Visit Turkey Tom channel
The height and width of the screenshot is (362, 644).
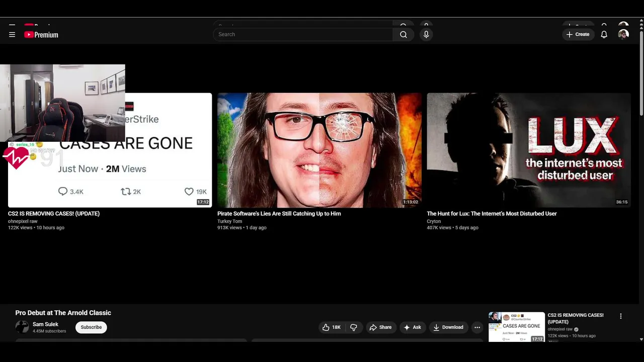229,221
